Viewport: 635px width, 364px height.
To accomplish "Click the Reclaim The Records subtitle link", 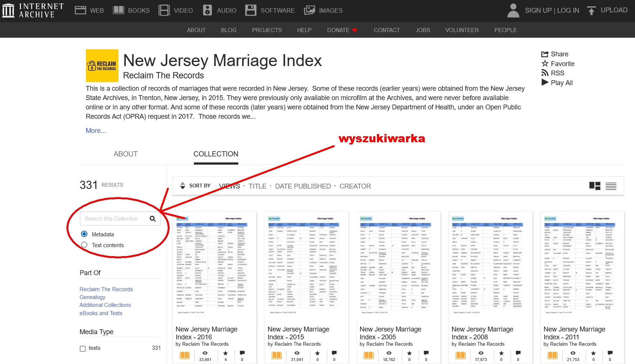I will tap(163, 75).
